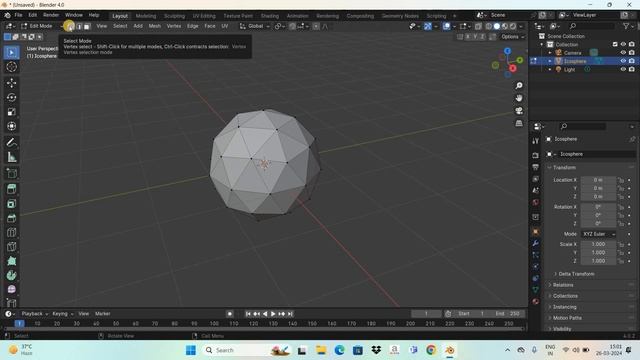Click the Scale X value field
Viewport: 640px width, 360px height.
pyautogui.click(x=598, y=244)
